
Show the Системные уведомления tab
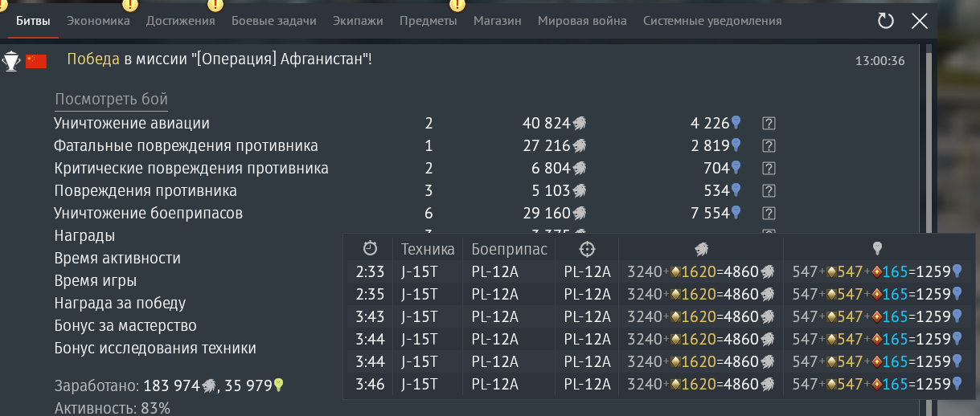(711, 21)
